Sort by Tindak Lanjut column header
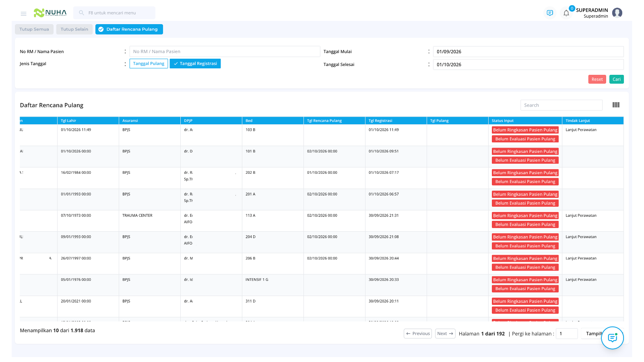The height and width of the screenshot is (362, 644). (592, 121)
